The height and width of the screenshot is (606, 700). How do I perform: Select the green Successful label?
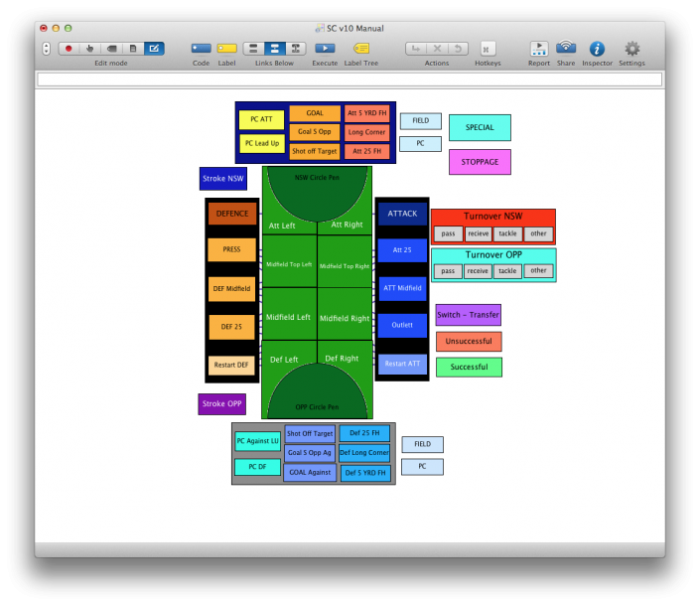pos(469,367)
